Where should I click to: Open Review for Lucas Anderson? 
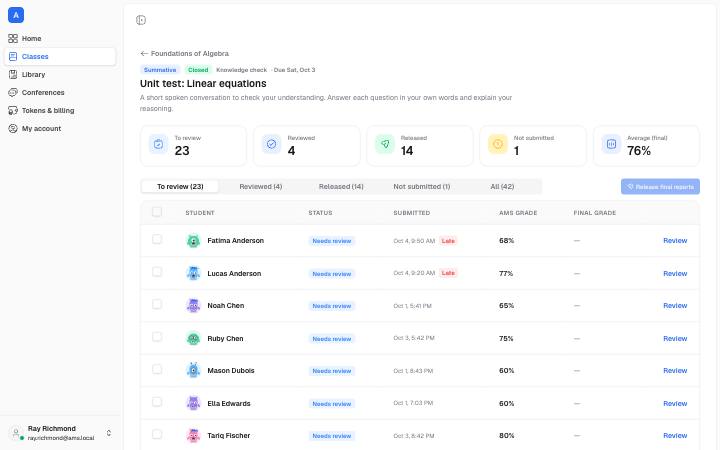point(675,273)
